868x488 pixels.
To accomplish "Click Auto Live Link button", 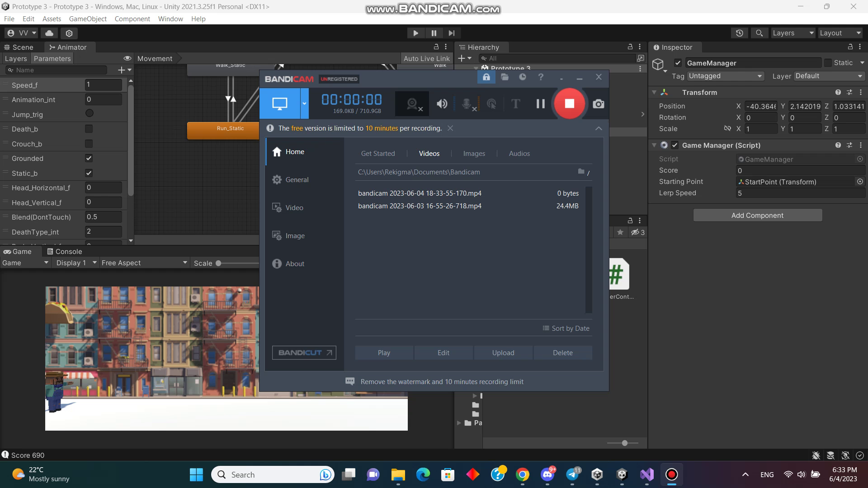I will coord(426,58).
